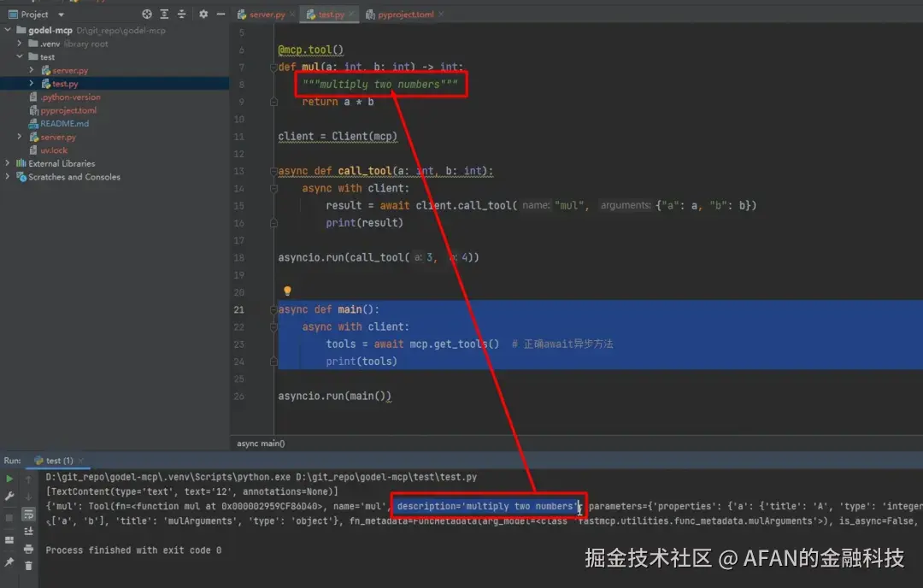The image size is (923, 588).
Task: Expand the .venv folder
Action: (x=20, y=43)
